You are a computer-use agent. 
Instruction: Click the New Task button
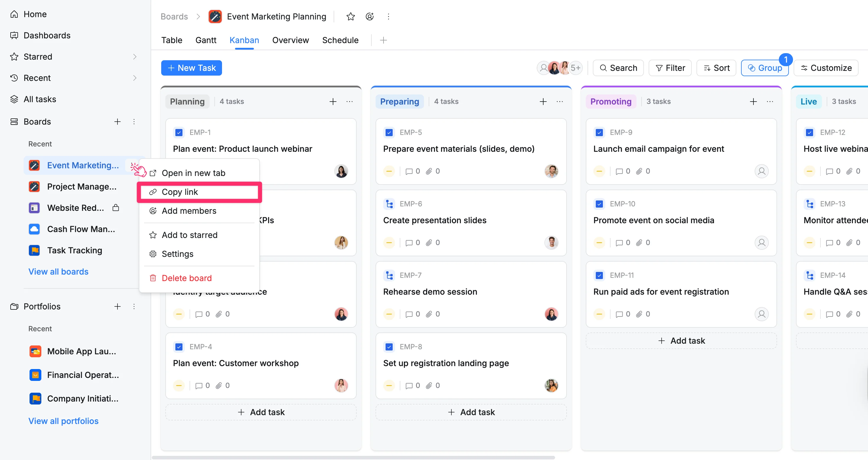(x=191, y=68)
